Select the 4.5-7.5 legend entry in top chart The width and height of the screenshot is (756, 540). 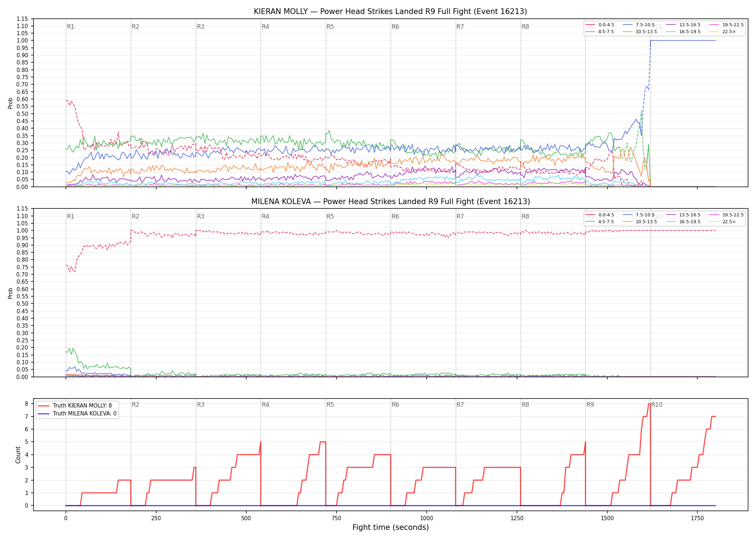[x=600, y=32]
